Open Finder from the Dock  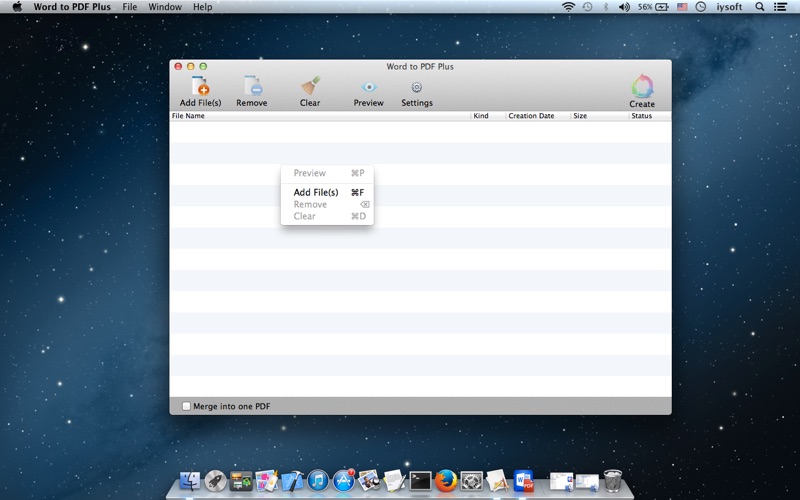[190, 481]
